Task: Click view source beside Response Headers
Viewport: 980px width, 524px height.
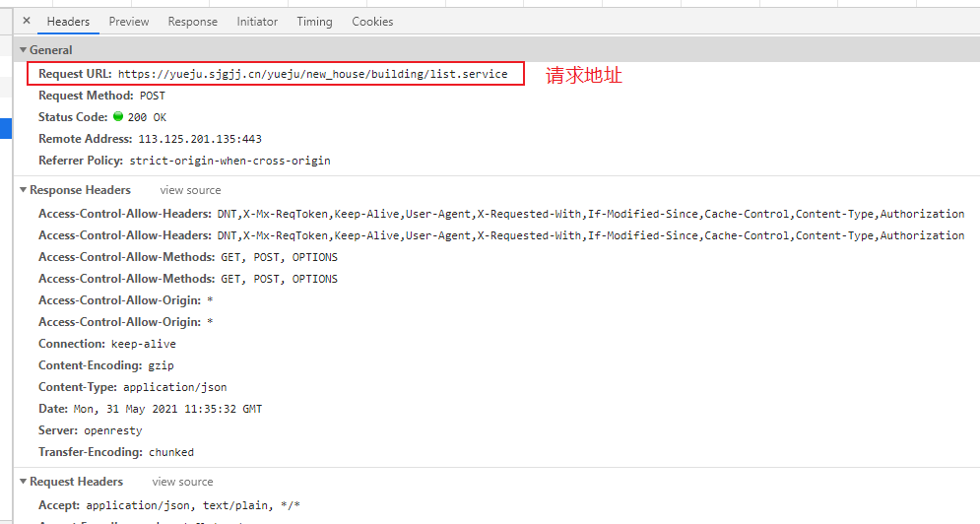Action: coord(190,190)
